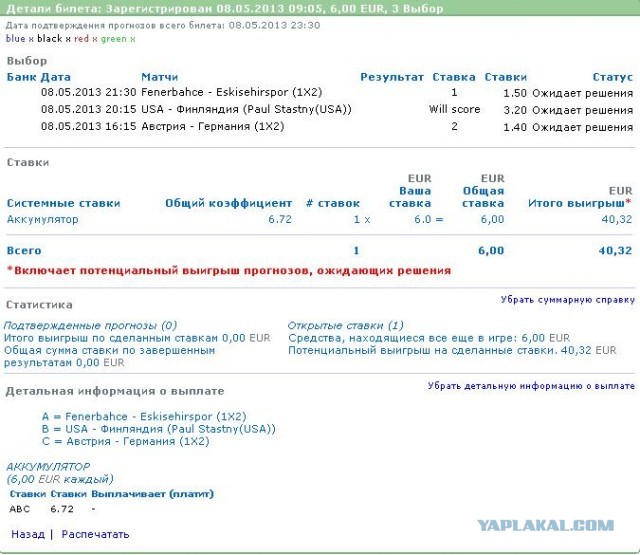
Task: Click the Дата column header
Action: (x=56, y=77)
